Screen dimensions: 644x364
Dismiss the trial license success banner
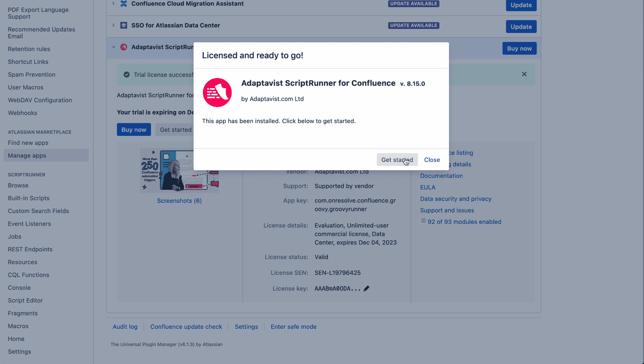(524, 74)
